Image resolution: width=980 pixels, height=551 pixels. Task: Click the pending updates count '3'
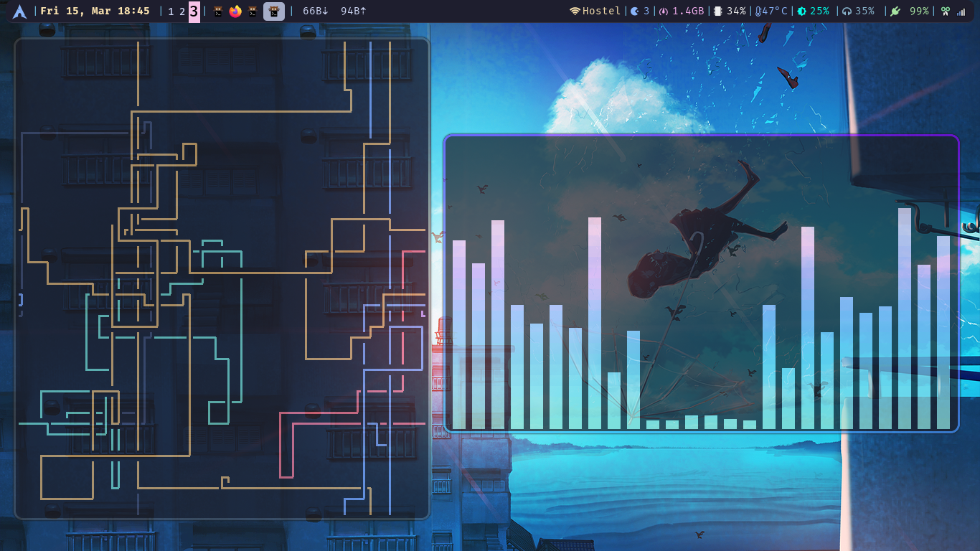pos(646,11)
